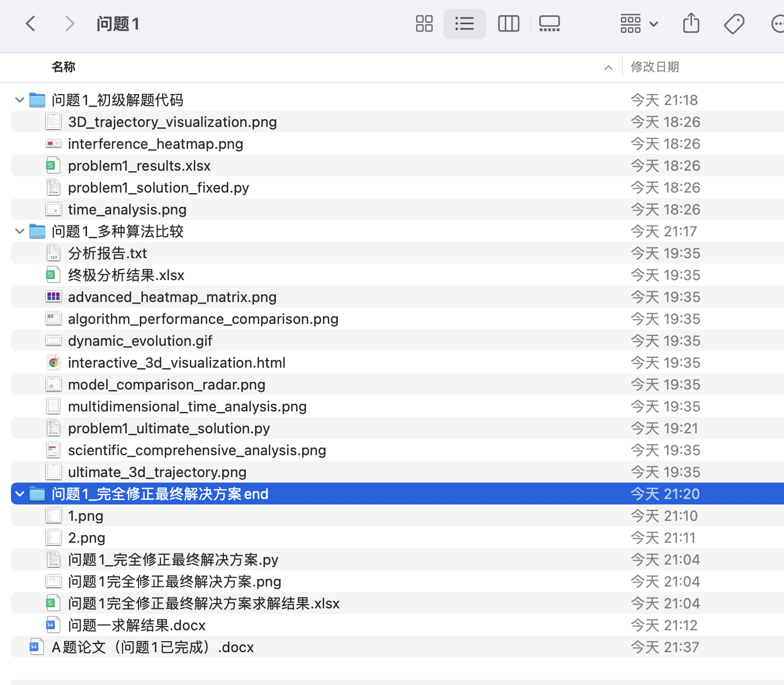Select the file name A题论文（问题1已完成）.docx
The width and height of the screenshot is (784, 685).
pos(153,647)
